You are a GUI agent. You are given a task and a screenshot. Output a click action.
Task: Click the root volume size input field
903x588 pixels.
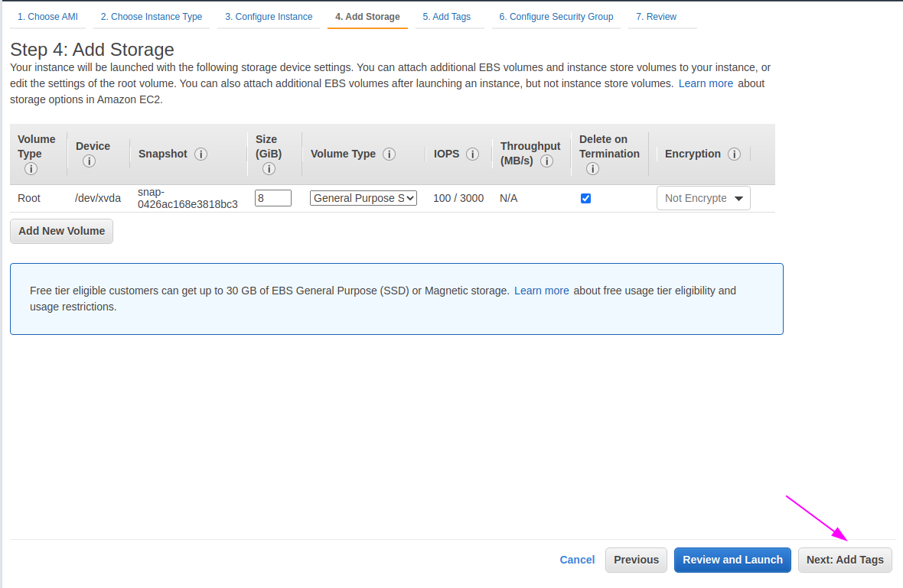(273, 198)
